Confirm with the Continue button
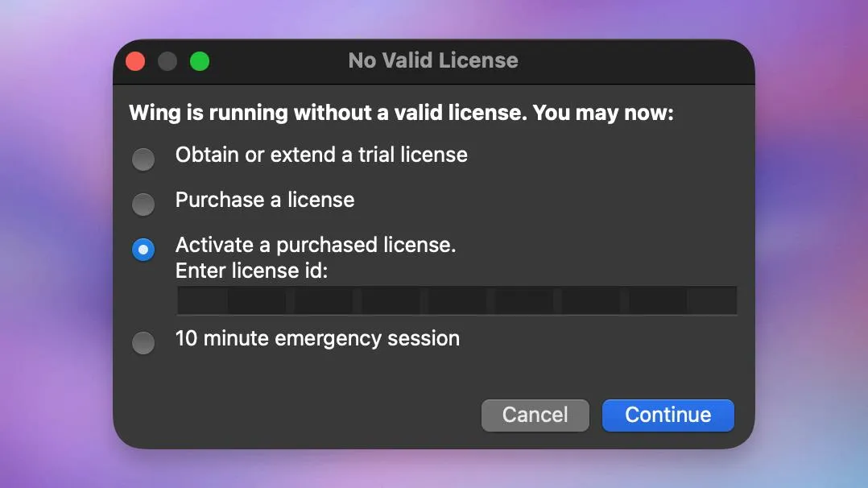The image size is (868, 488). pos(668,416)
